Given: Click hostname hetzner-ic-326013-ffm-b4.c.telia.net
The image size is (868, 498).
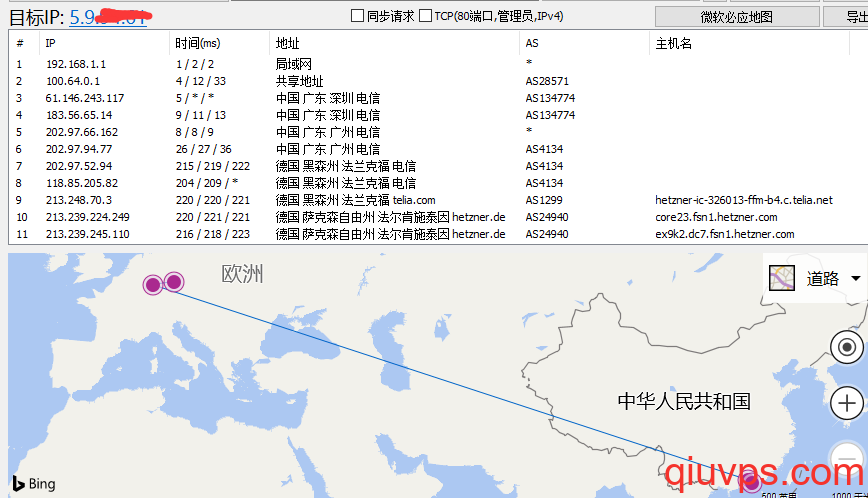Looking at the screenshot, I should coord(744,200).
